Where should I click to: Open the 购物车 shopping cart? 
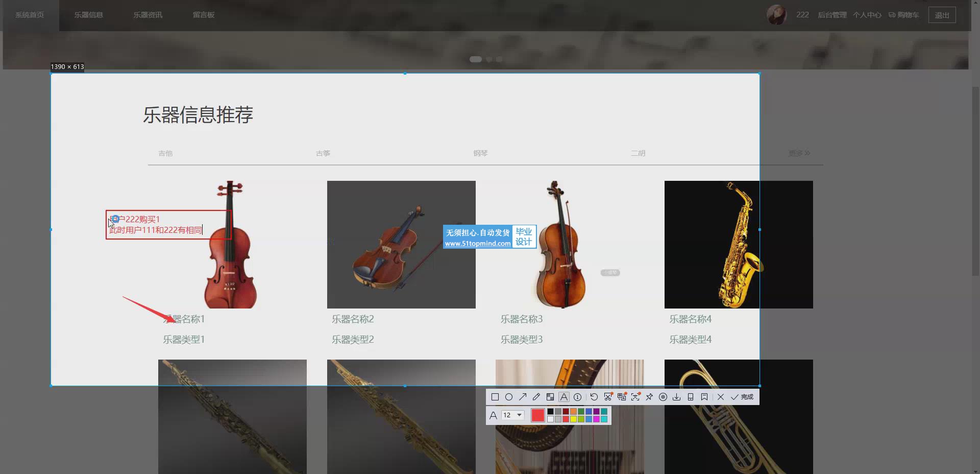[903, 15]
